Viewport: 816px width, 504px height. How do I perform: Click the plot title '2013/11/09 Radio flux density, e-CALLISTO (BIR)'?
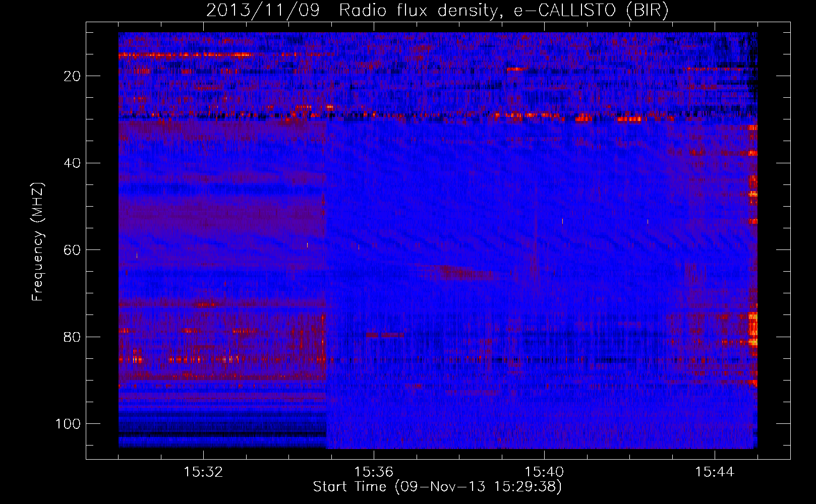(437, 11)
